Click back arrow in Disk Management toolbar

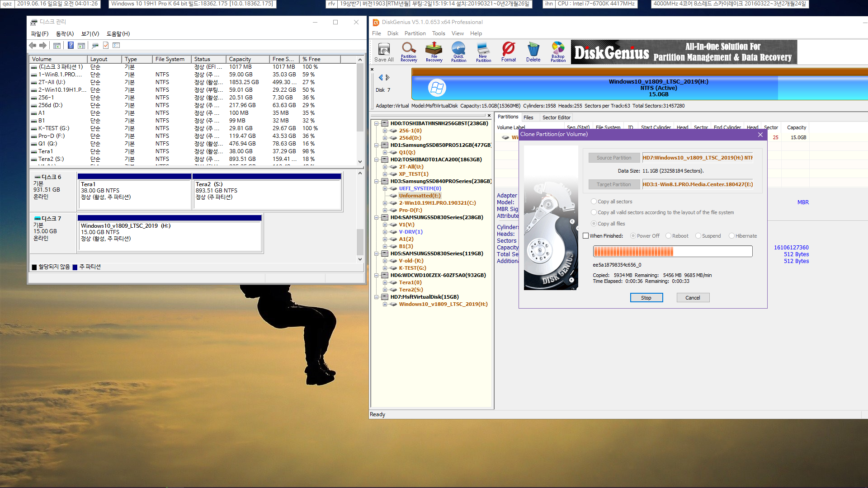point(33,45)
